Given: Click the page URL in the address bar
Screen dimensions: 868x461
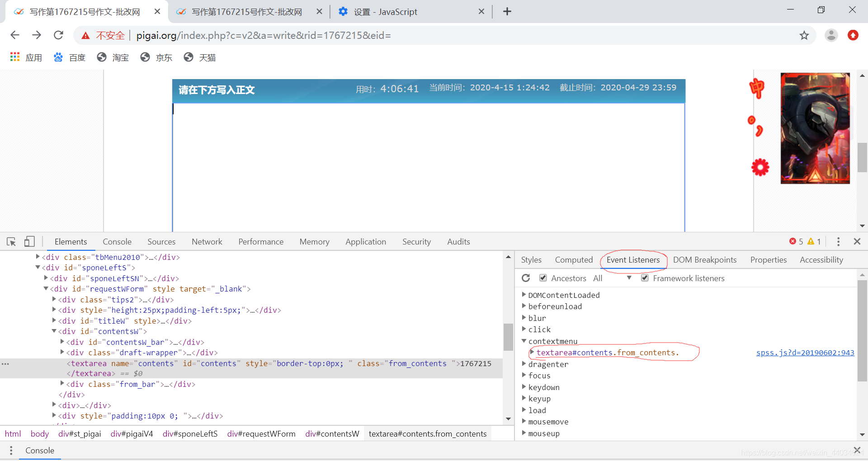Looking at the screenshot, I should tap(264, 35).
